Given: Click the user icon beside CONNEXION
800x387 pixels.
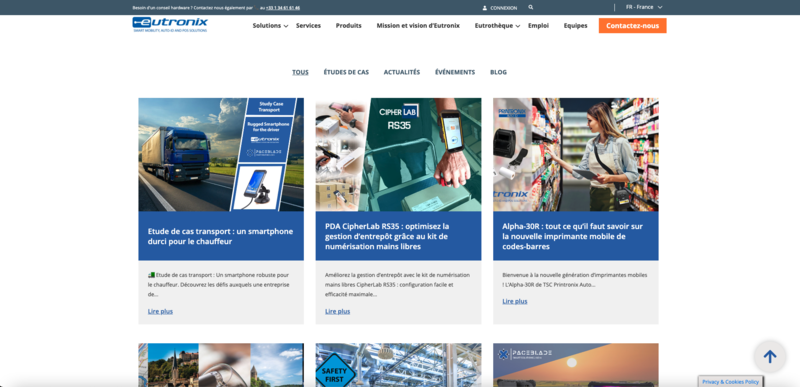Looking at the screenshot, I should click(x=485, y=8).
